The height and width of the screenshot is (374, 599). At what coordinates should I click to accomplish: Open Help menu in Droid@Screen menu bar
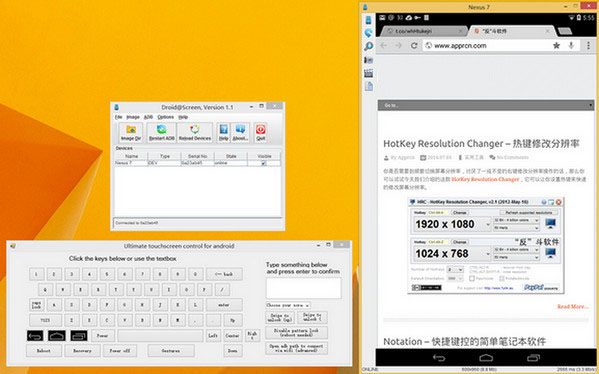[183, 117]
